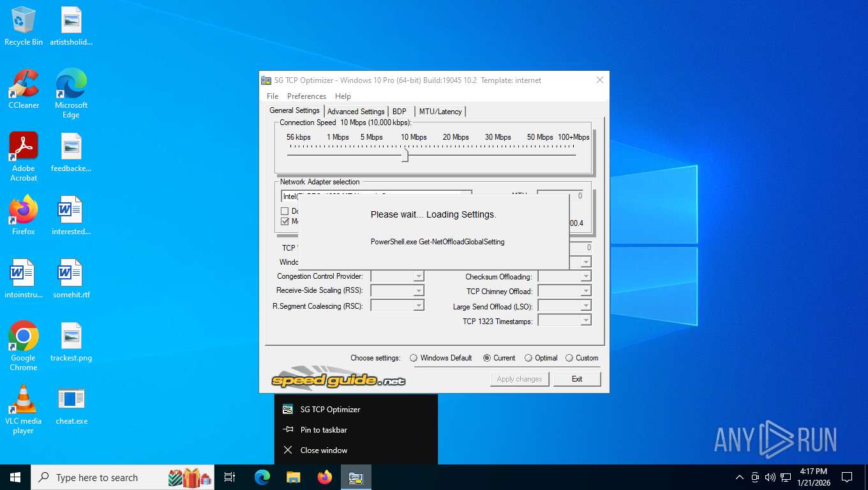The width and height of the screenshot is (868, 490).
Task: Launch CCleaner from the desktop
Action: pos(24,89)
